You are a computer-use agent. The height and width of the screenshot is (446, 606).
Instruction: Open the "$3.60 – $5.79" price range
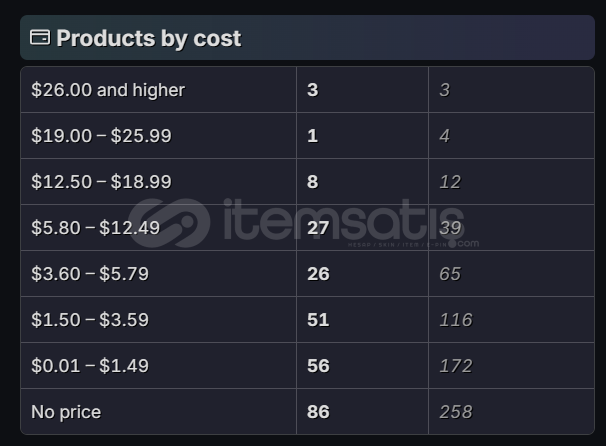pos(90,274)
